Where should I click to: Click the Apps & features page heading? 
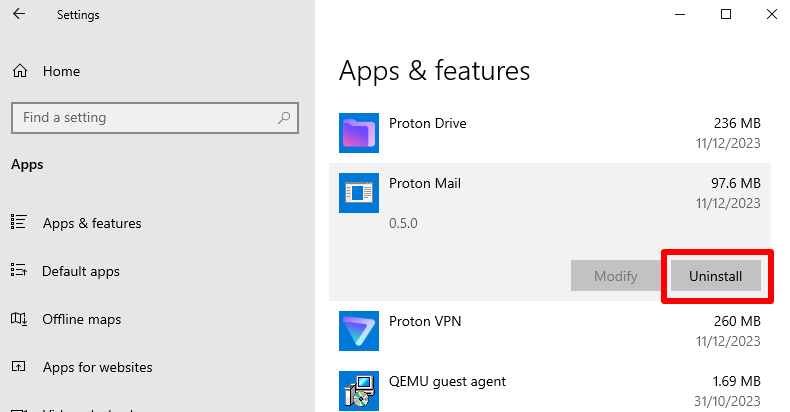coord(434,71)
